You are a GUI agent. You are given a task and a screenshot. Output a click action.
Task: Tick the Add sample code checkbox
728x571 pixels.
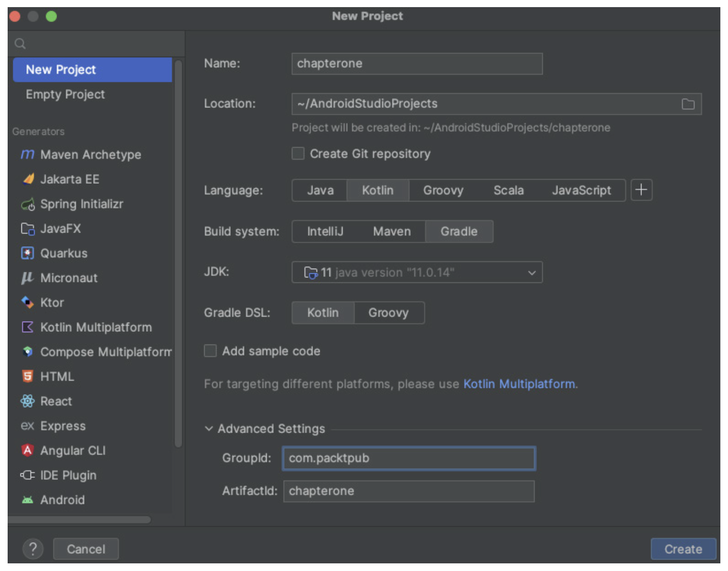(x=210, y=351)
